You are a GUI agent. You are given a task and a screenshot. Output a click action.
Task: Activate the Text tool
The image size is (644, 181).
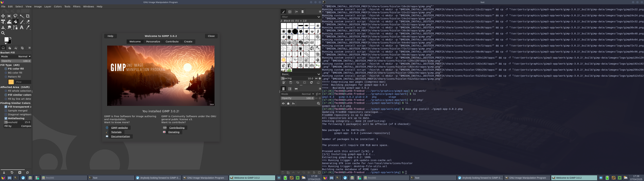(22, 27)
